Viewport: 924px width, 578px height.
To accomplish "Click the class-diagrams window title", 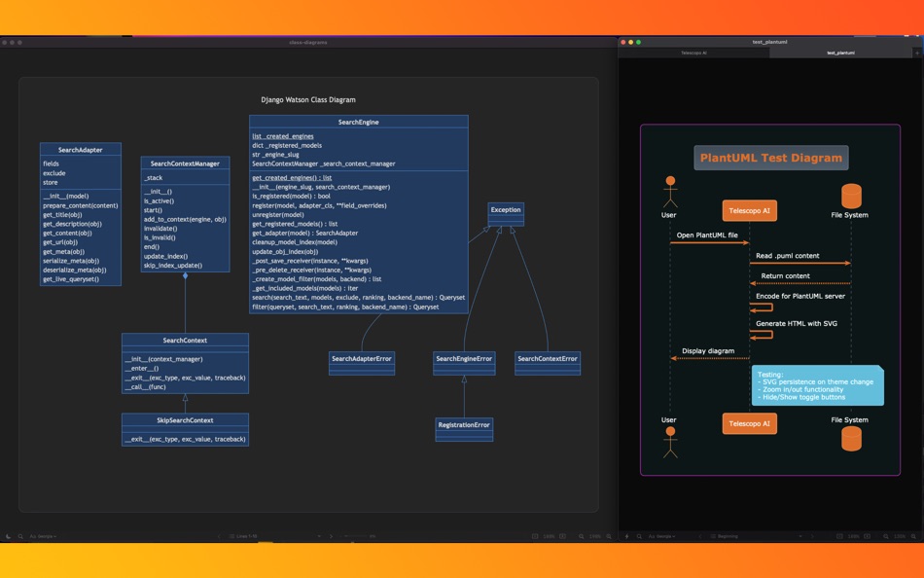I will [x=308, y=43].
